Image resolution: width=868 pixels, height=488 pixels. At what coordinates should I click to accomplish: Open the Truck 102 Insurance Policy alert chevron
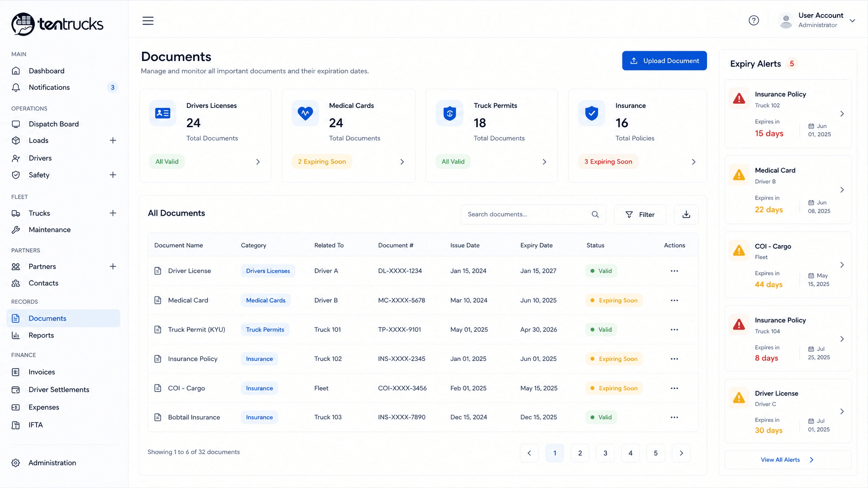coord(842,114)
